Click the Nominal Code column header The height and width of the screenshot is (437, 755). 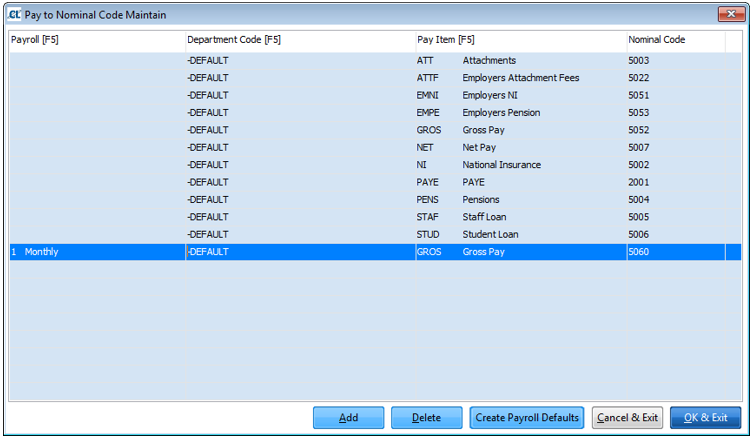click(676, 40)
